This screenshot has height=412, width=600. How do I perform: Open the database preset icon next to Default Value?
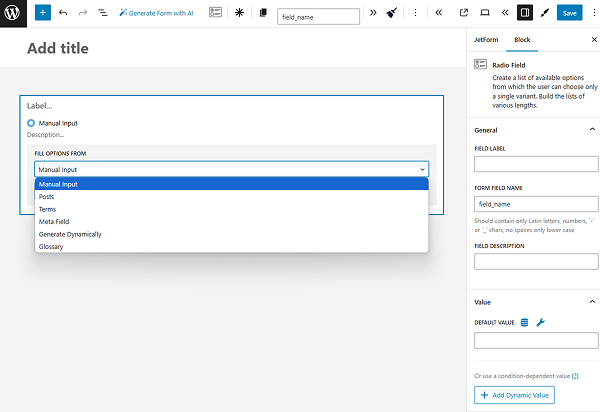[x=525, y=322]
